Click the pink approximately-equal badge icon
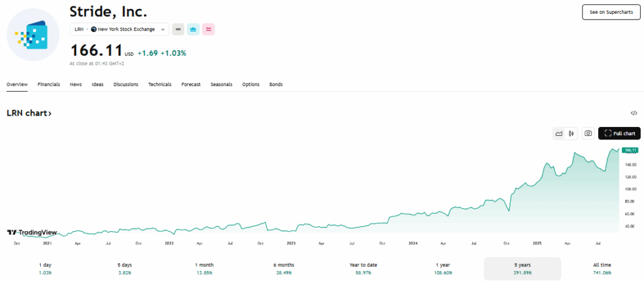The width and height of the screenshot is (644, 281). point(209,29)
